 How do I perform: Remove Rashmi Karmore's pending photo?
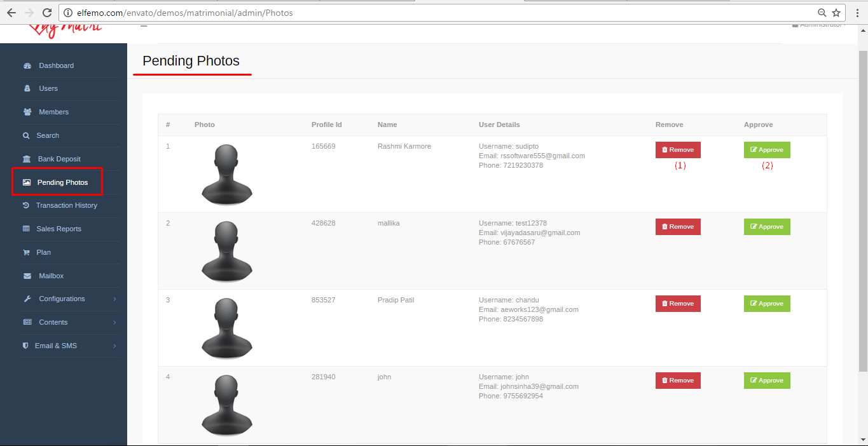click(678, 150)
